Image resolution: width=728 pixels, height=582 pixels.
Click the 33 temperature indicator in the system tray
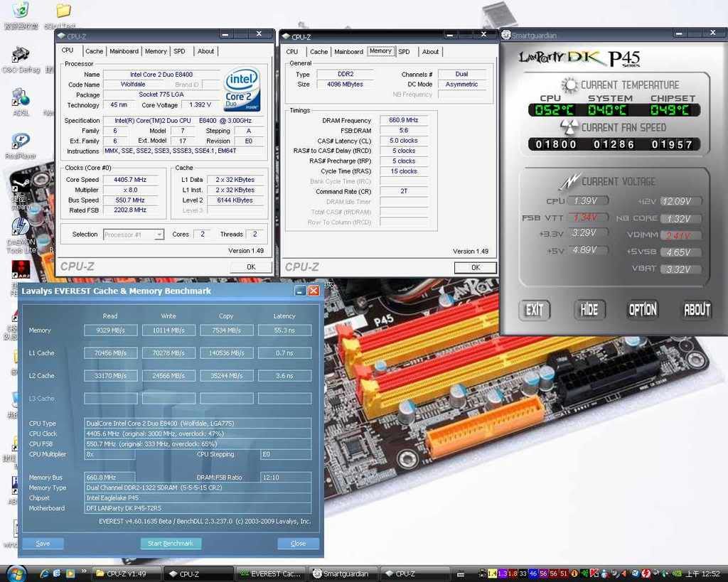(x=523, y=573)
